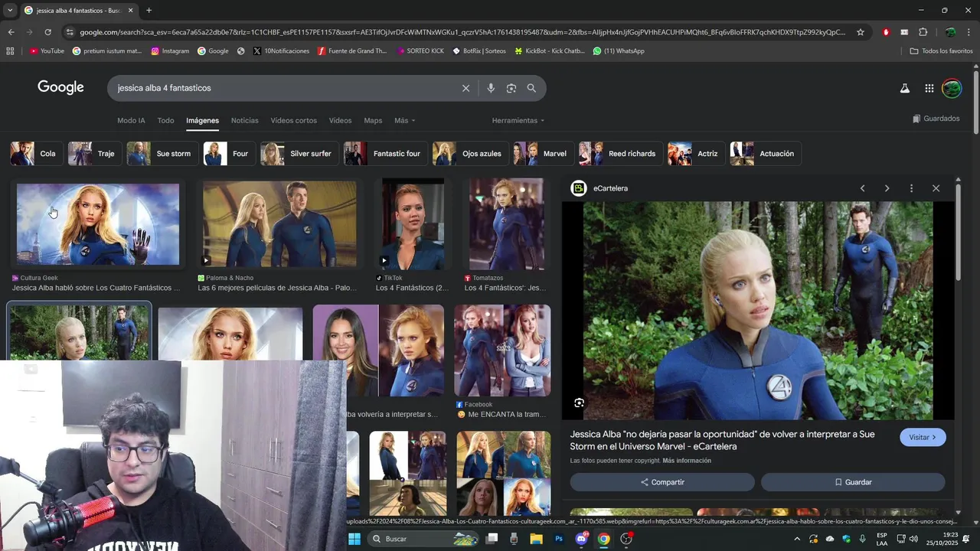980x551 pixels.
Task: Open the apps shortcut in bookmarks bar
Action: tap(10, 51)
